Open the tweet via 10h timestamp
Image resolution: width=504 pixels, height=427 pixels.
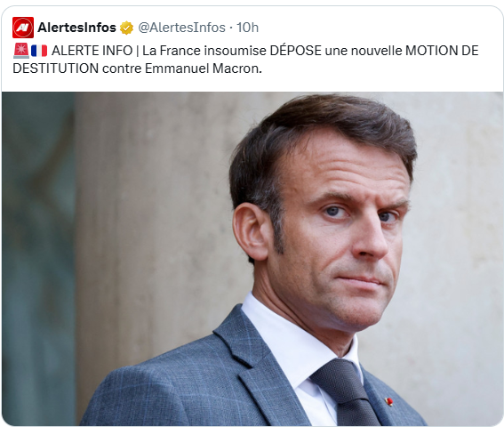[x=247, y=28]
